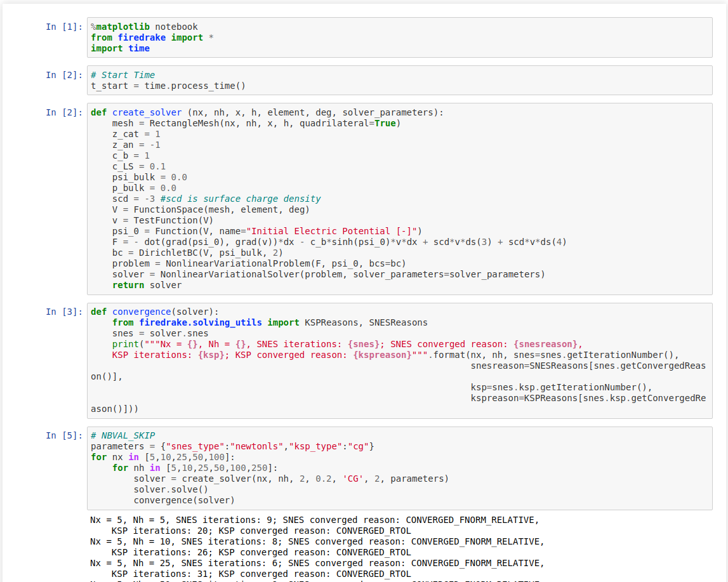728x582 pixels.
Task: Click the 'def create_solver' function name
Action: coord(147,112)
